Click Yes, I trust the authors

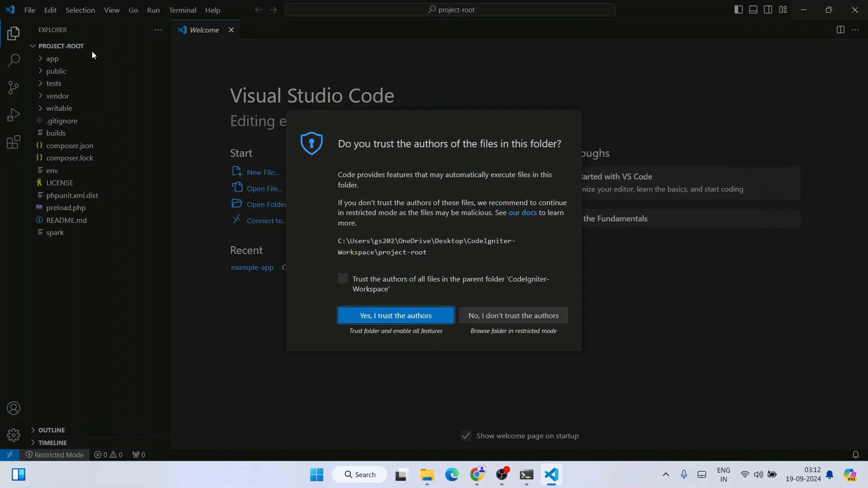[396, 316]
